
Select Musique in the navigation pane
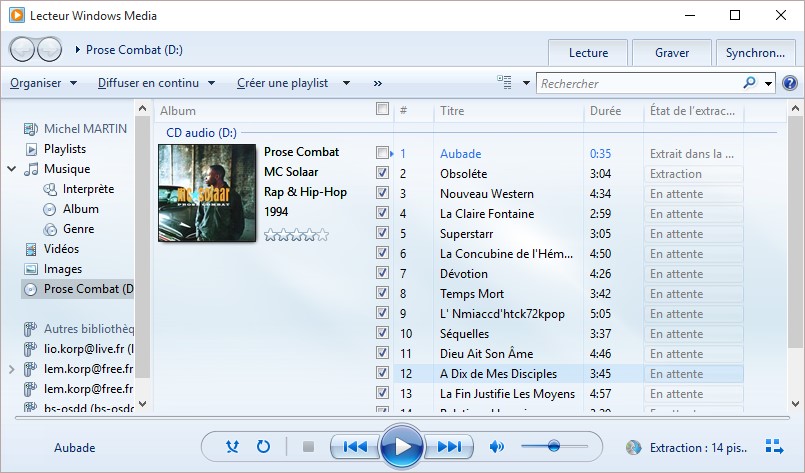[67, 169]
